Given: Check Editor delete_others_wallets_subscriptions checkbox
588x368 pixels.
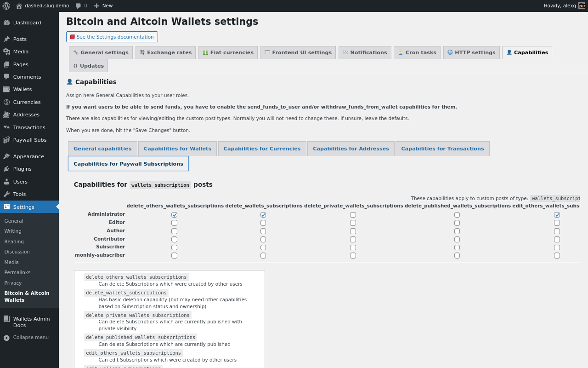Looking at the screenshot, I should tap(174, 223).
